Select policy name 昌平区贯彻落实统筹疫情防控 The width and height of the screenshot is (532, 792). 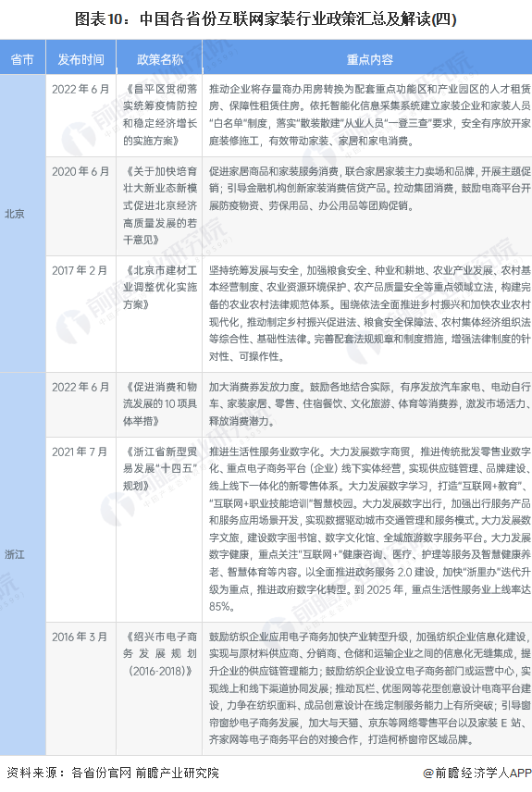click(x=160, y=115)
